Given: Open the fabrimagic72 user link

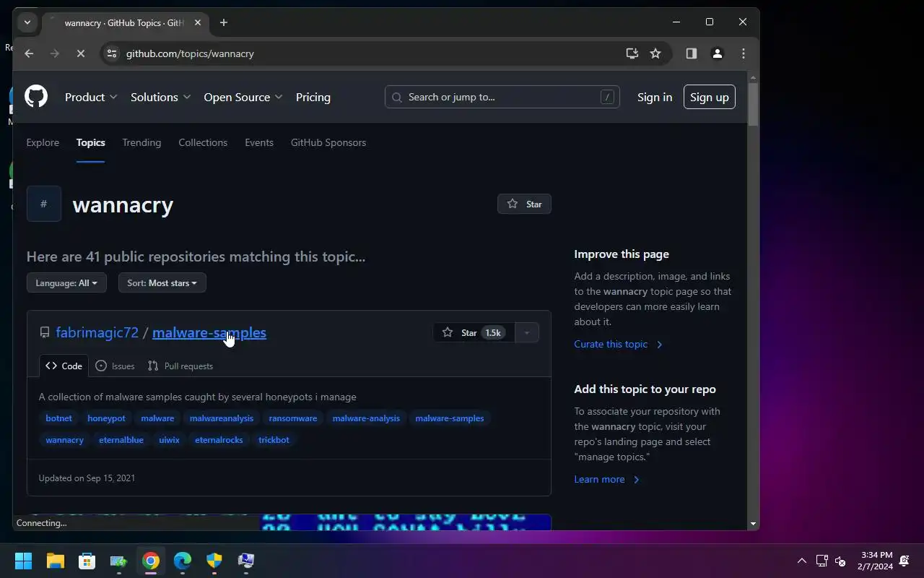Looking at the screenshot, I should pos(97,332).
